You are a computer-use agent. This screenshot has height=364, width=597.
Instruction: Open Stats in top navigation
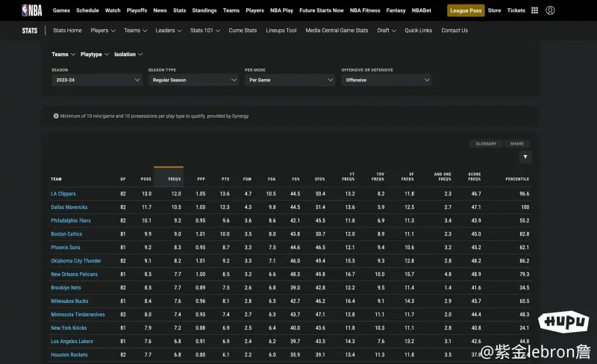click(x=179, y=10)
